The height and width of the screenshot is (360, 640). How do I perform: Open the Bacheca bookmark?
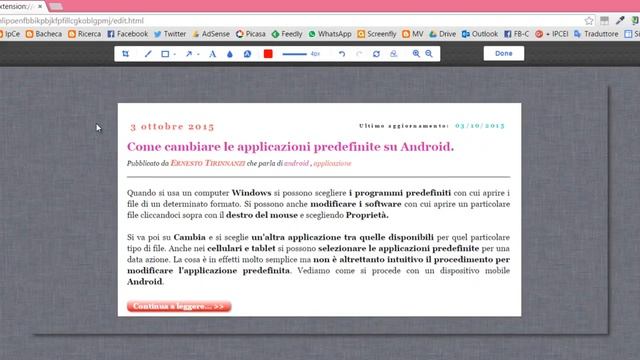click(44, 34)
